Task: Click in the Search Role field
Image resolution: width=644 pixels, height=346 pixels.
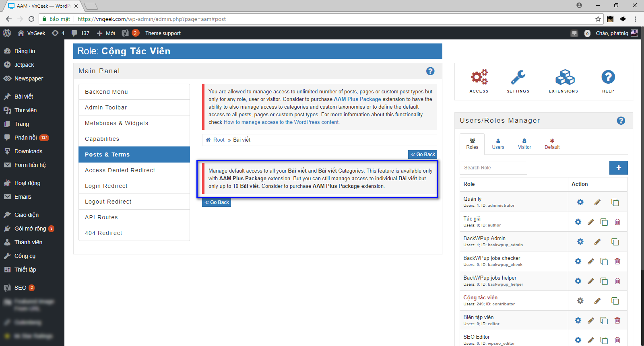Action: [493, 168]
